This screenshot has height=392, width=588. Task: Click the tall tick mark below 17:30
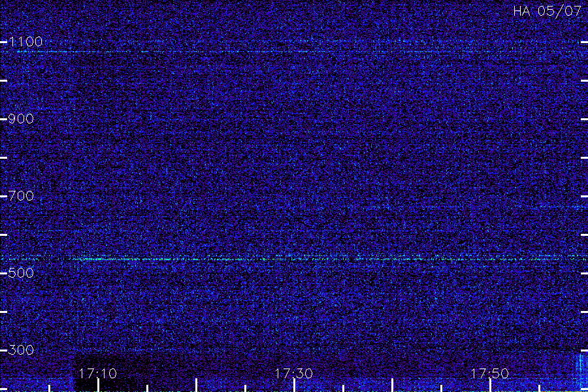coord(295,385)
